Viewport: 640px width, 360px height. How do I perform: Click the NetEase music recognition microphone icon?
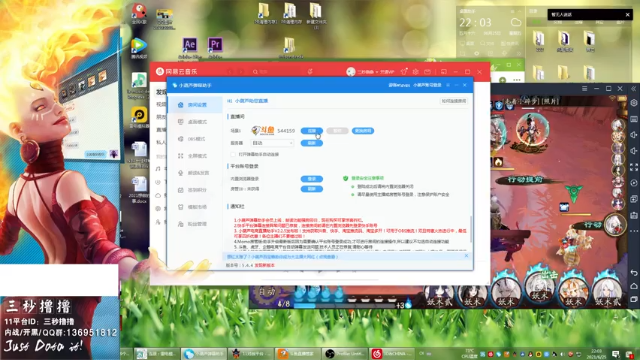click(310, 72)
